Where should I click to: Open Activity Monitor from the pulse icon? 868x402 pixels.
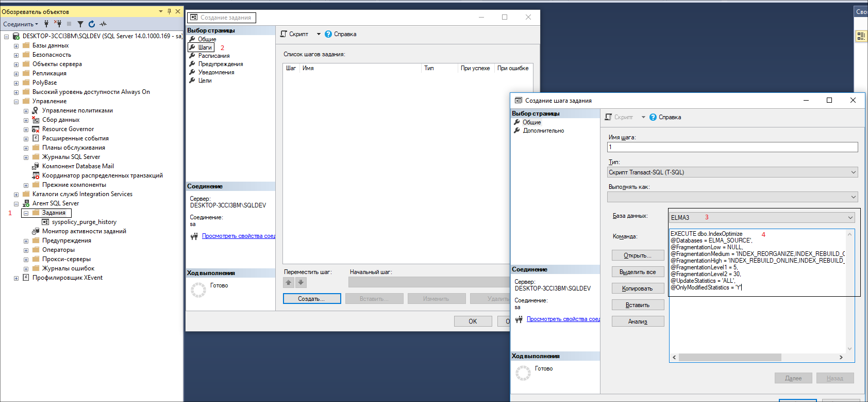103,24
